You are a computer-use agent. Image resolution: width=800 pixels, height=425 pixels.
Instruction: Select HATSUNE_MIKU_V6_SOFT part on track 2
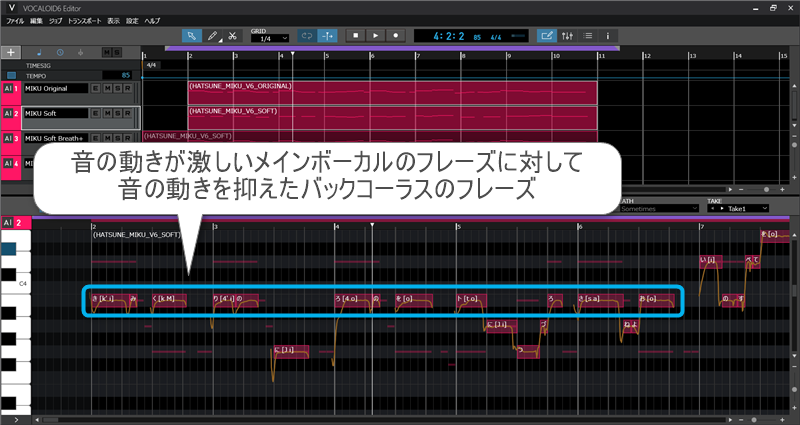(x=392, y=118)
